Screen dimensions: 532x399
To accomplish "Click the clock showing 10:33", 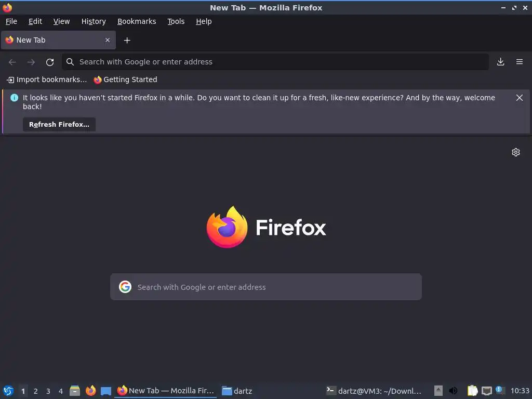I will (520, 391).
